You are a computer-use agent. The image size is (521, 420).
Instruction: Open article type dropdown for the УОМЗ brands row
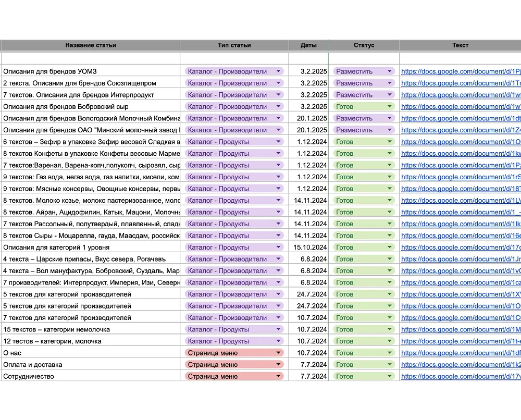coord(279,71)
